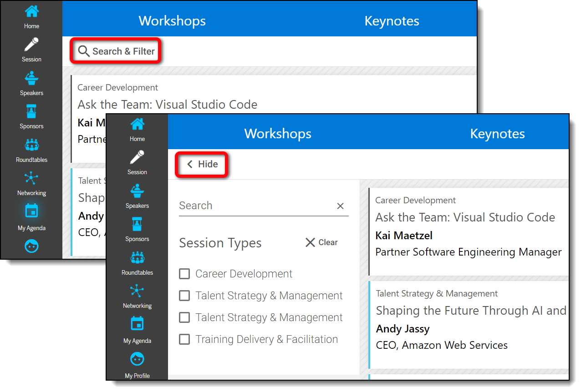Expand the Search & Filter panel

(x=115, y=51)
